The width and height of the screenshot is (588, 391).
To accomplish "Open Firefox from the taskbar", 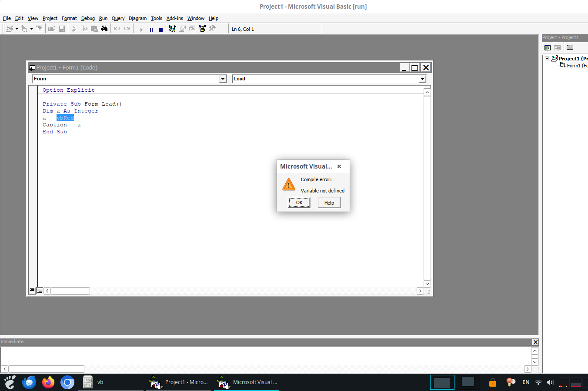I will [x=48, y=382].
